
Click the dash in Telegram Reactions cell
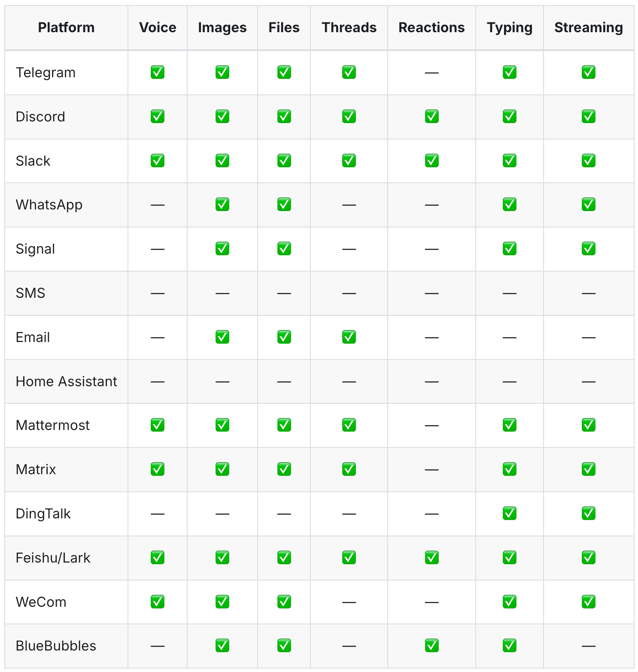pyautogui.click(x=431, y=73)
